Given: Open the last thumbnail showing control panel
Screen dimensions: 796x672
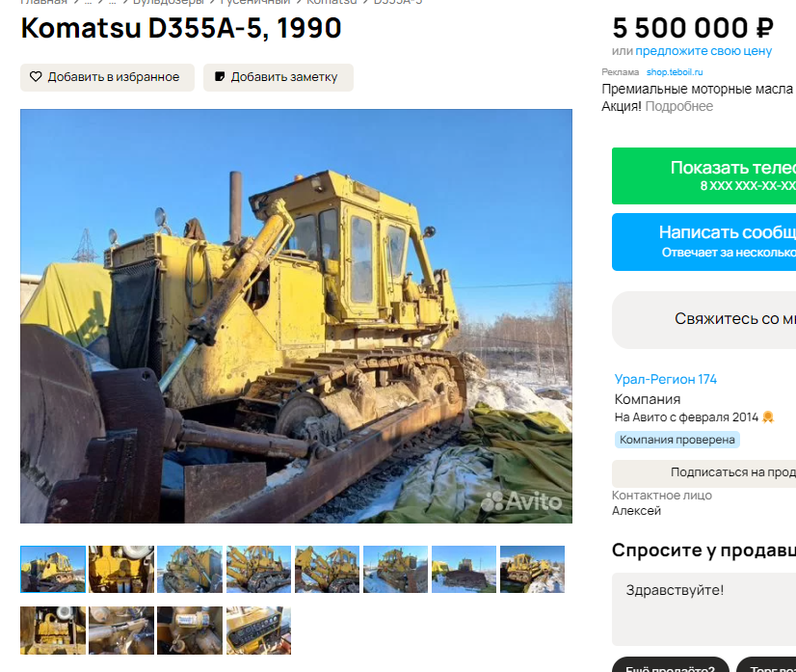Looking at the screenshot, I should [x=258, y=631].
